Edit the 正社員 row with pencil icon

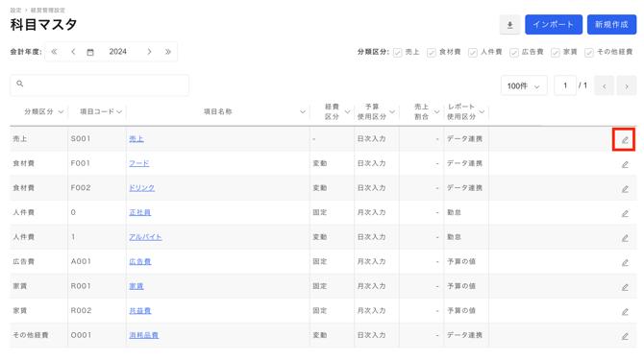click(x=625, y=214)
